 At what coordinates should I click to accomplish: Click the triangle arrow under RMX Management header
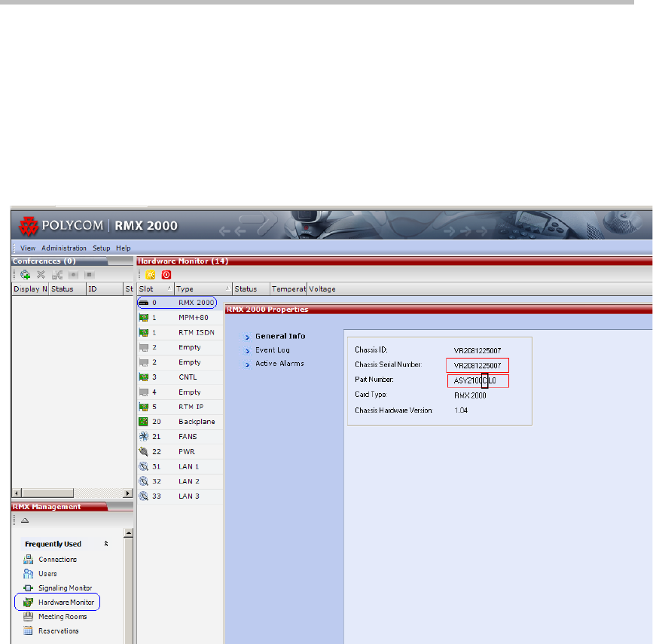coord(24,520)
